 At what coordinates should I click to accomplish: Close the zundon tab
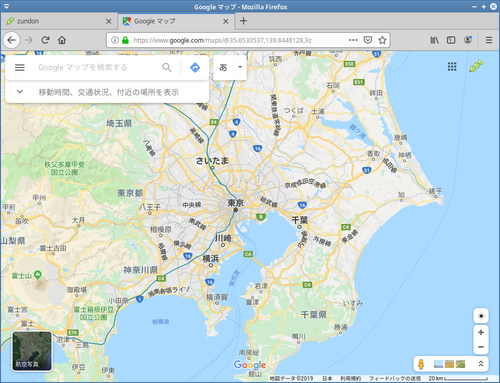(109, 21)
